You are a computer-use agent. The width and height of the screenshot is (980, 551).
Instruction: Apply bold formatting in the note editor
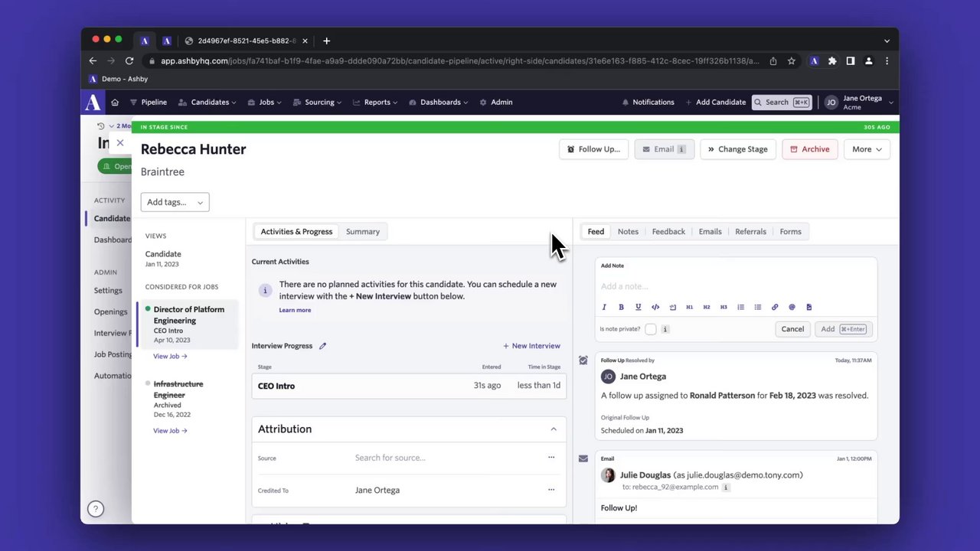[621, 307]
